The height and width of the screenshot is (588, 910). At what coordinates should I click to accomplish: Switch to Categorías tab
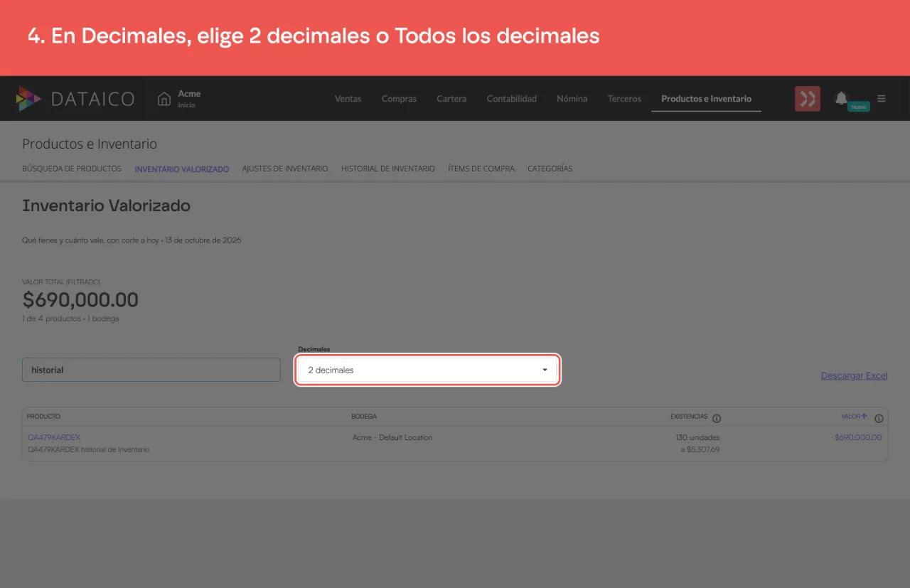(550, 169)
